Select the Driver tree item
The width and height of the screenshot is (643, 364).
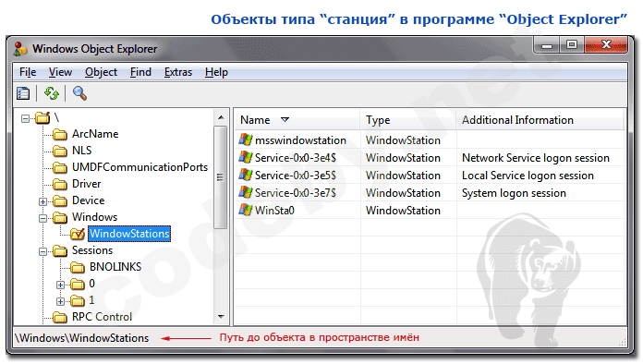tap(86, 184)
